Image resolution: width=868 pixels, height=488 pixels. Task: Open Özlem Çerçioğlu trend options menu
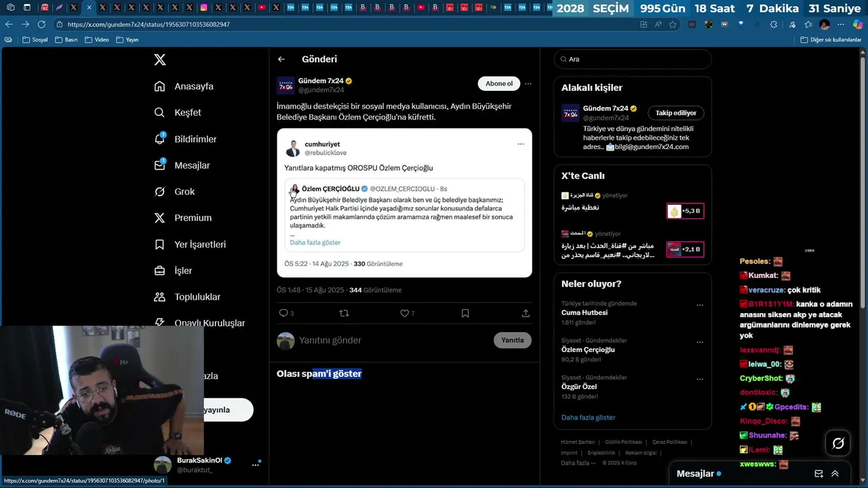click(x=700, y=342)
